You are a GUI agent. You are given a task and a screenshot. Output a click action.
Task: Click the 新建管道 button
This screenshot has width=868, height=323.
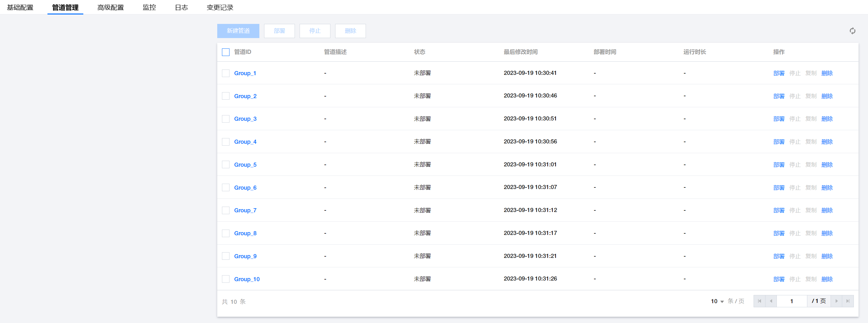point(238,31)
